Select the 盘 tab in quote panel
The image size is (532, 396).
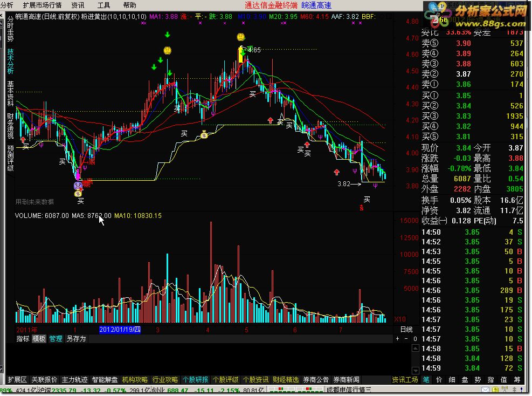coord(465,380)
